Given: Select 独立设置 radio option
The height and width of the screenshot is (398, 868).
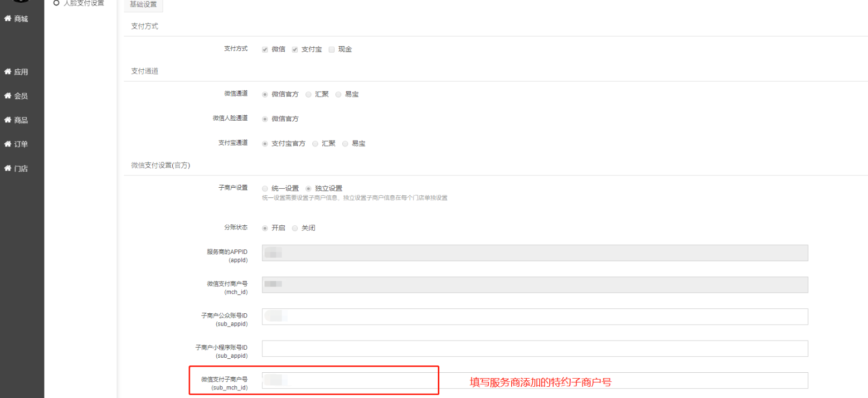Looking at the screenshot, I should [x=308, y=189].
